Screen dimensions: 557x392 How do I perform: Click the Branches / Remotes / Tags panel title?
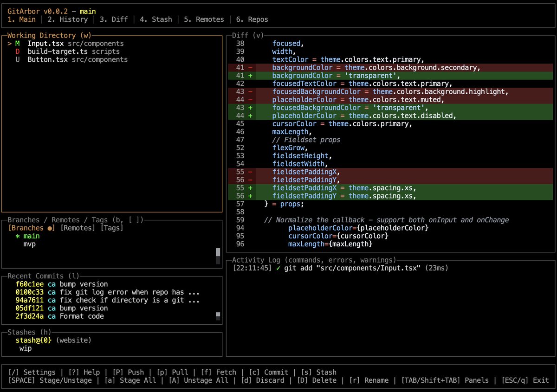coord(76,220)
